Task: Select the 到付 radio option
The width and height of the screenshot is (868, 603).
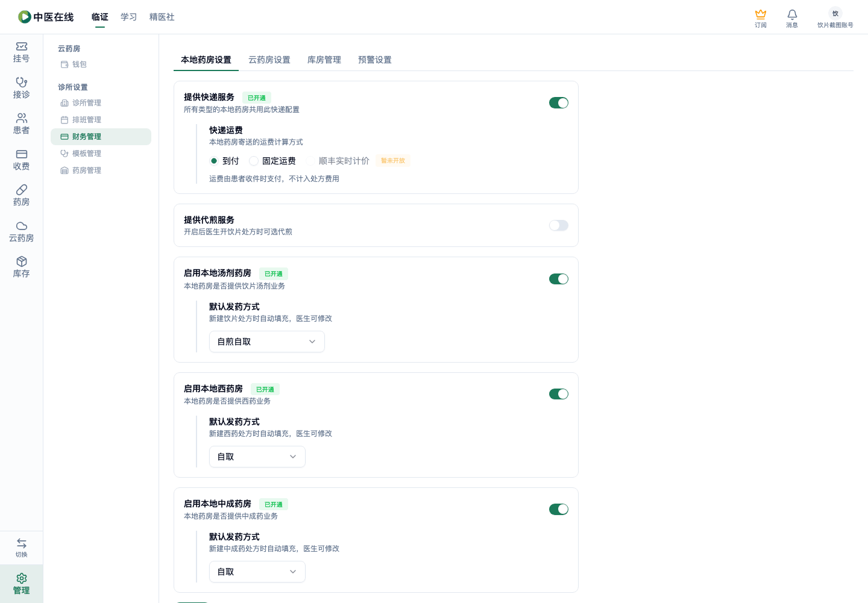Action: (214, 161)
